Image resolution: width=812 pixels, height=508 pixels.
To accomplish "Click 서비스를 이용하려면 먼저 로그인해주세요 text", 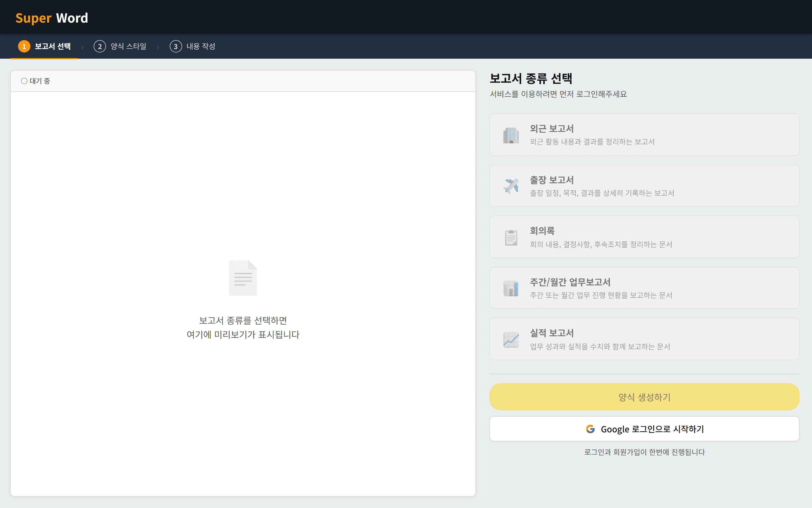I will [558, 94].
